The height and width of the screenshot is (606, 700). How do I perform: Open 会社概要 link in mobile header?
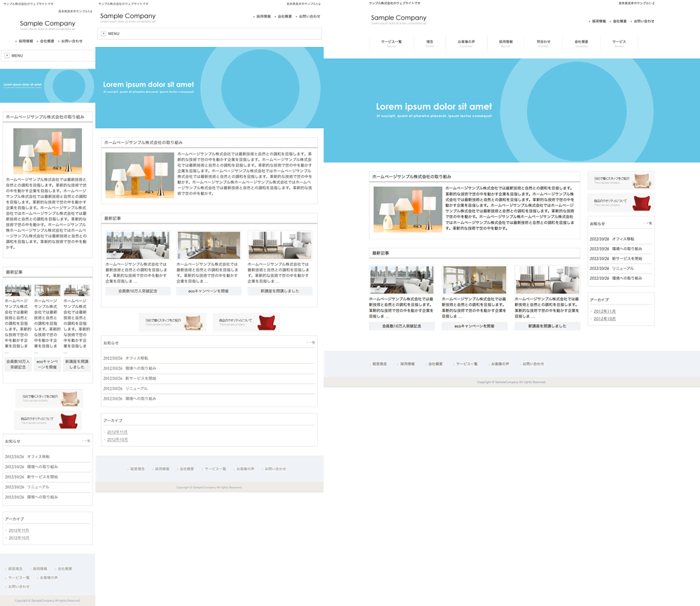click(47, 41)
